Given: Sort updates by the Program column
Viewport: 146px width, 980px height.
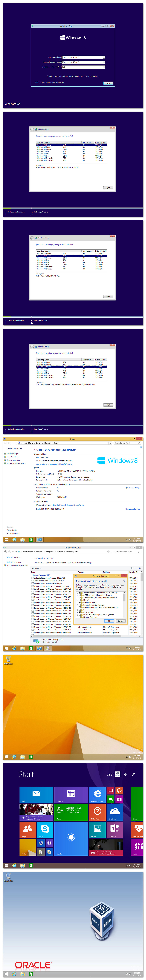Looking at the screenshot, I should (81, 572).
